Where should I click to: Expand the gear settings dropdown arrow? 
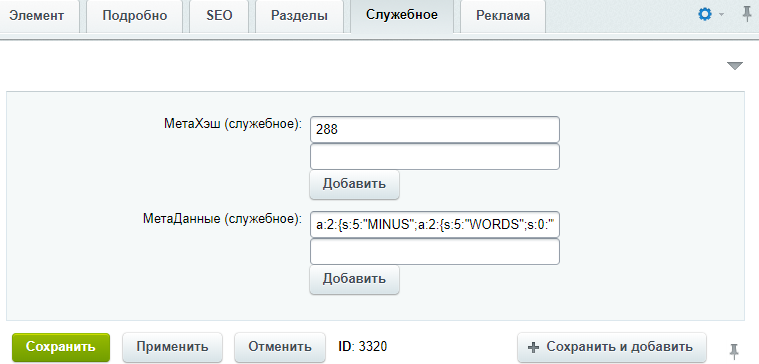pyautogui.click(x=721, y=15)
